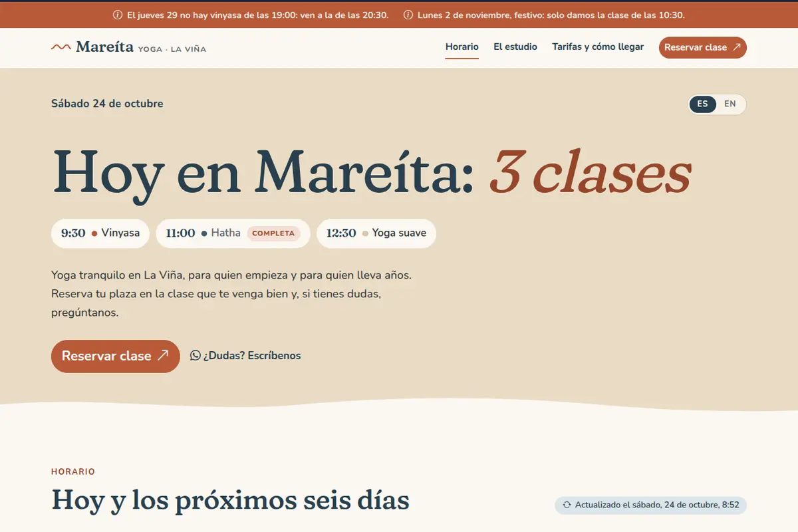
Task: Click the 'Actualizado el sábado, 24 de octubre, 8:52' badge
Action: pyautogui.click(x=651, y=505)
